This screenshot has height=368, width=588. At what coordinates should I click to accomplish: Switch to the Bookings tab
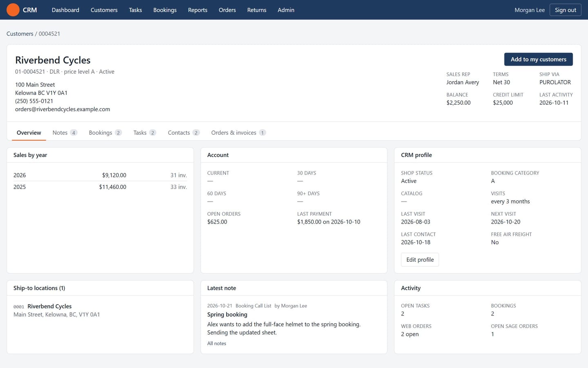coord(105,132)
